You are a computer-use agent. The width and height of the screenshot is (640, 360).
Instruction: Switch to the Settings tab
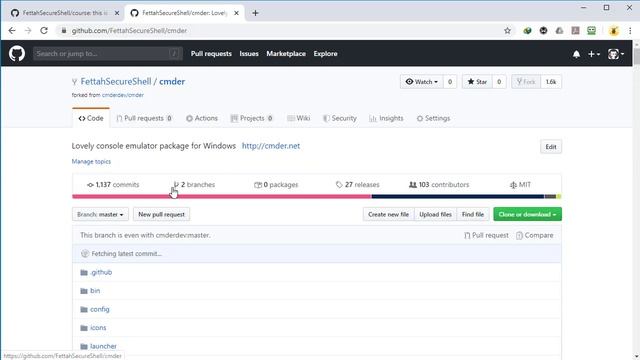(433, 118)
